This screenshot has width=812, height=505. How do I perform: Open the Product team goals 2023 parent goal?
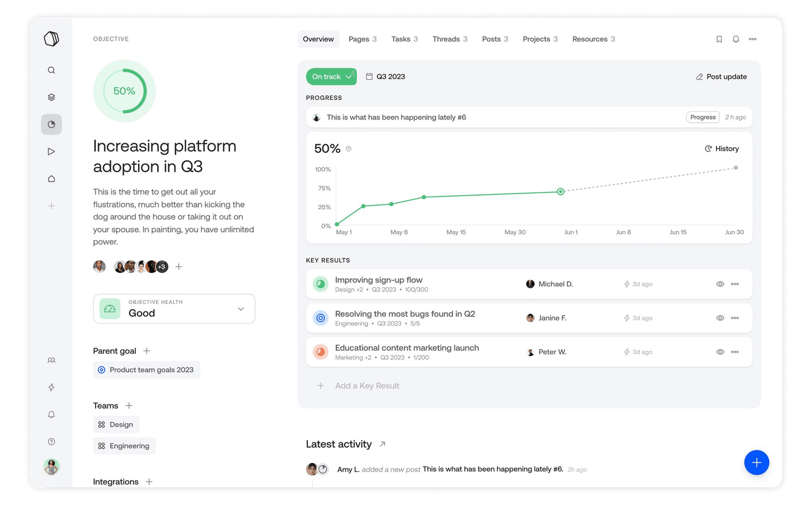pyautogui.click(x=146, y=370)
